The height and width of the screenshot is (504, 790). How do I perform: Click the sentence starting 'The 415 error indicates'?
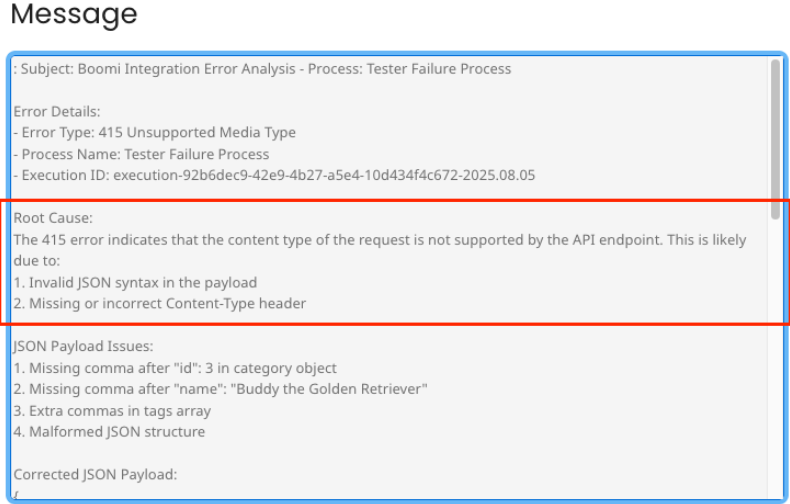(380, 240)
